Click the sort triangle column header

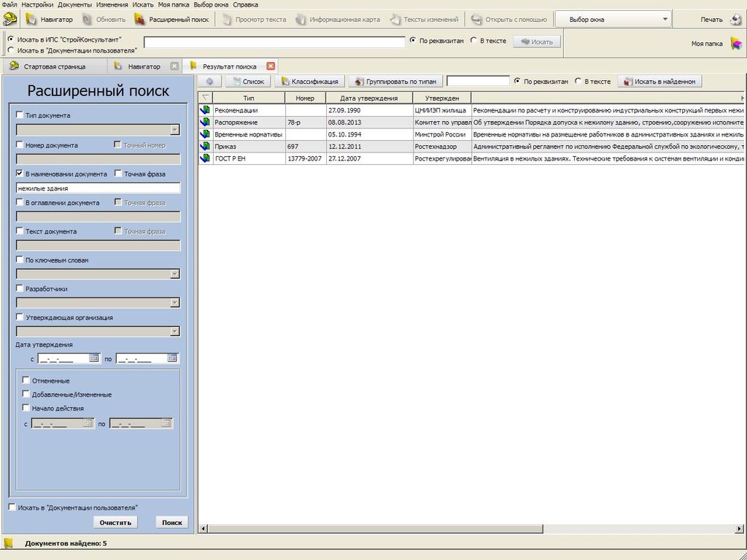click(x=205, y=98)
